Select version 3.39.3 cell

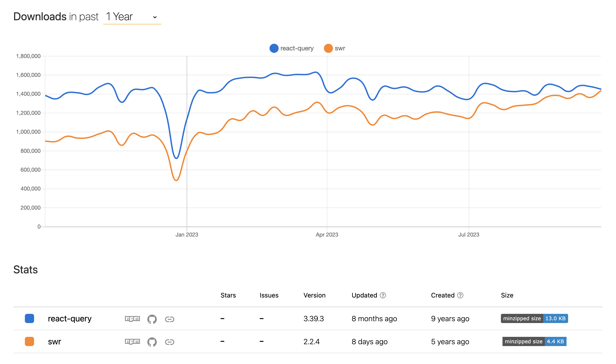click(x=314, y=319)
